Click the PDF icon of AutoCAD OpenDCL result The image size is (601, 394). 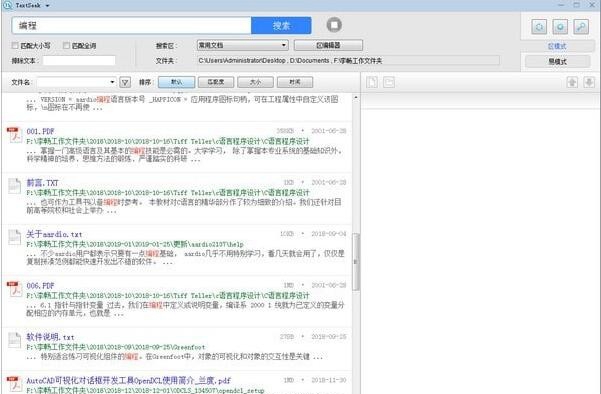point(14,384)
